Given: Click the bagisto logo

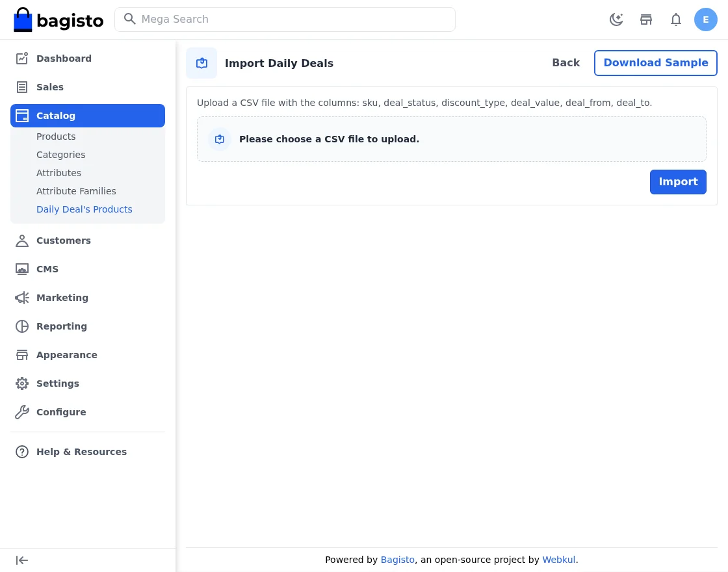Looking at the screenshot, I should tap(58, 19).
